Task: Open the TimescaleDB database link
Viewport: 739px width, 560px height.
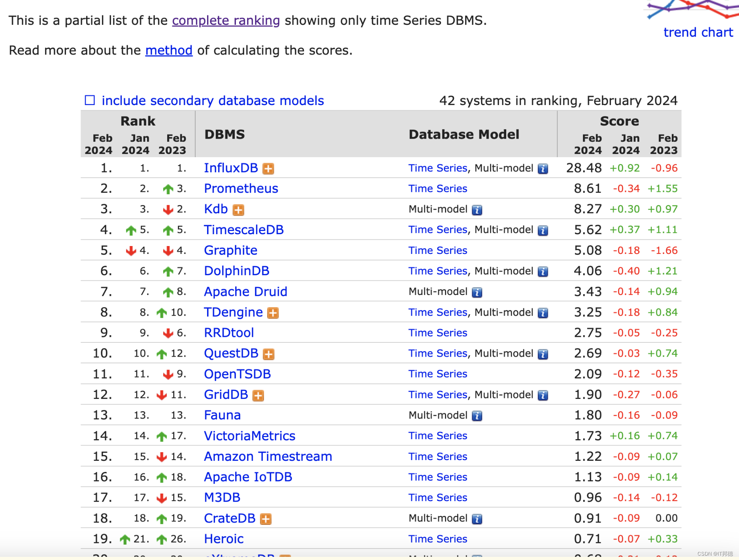Action: 244,229
